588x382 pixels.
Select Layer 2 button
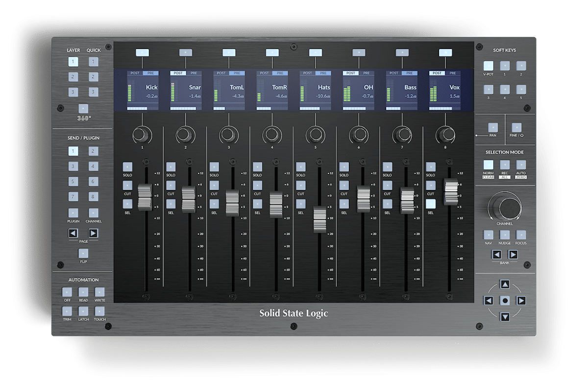pyautogui.click(x=73, y=77)
